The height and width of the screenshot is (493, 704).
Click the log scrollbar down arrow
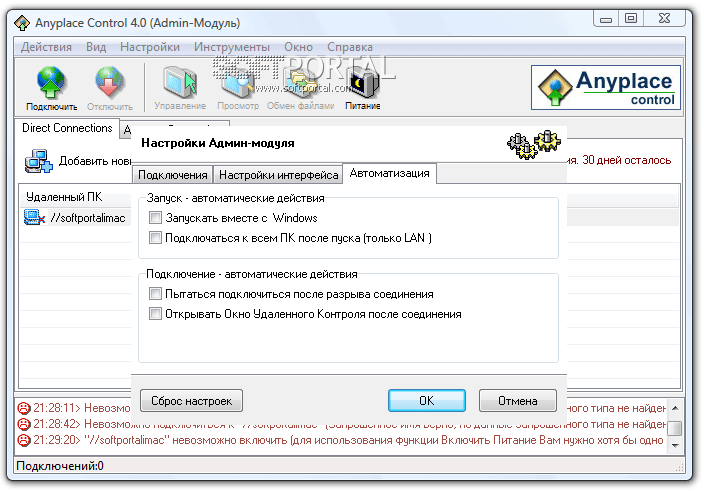[675, 445]
